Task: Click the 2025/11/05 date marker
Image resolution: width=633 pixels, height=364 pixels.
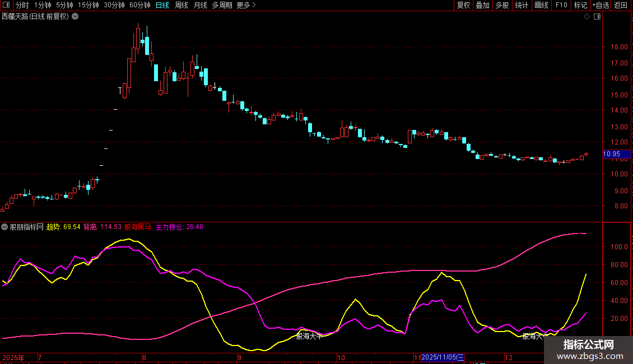Action: tap(443, 357)
